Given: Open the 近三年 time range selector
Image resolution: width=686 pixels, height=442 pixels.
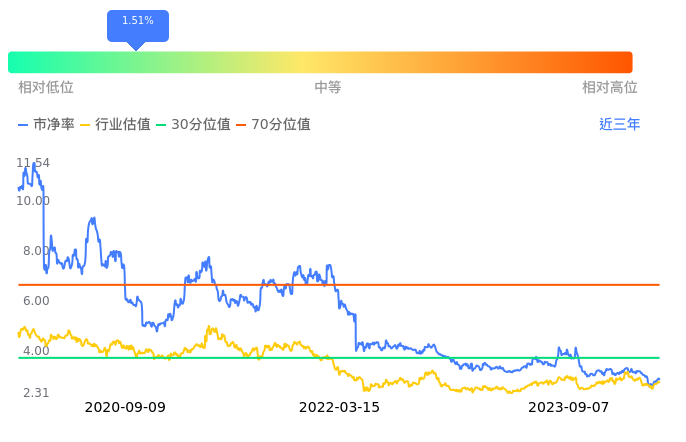Looking at the screenshot, I should (620, 125).
